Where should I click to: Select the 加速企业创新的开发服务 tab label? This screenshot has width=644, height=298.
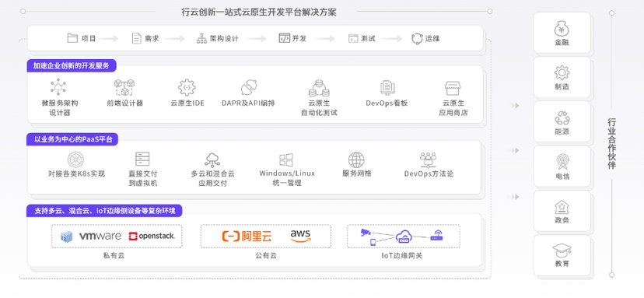(72, 66)
